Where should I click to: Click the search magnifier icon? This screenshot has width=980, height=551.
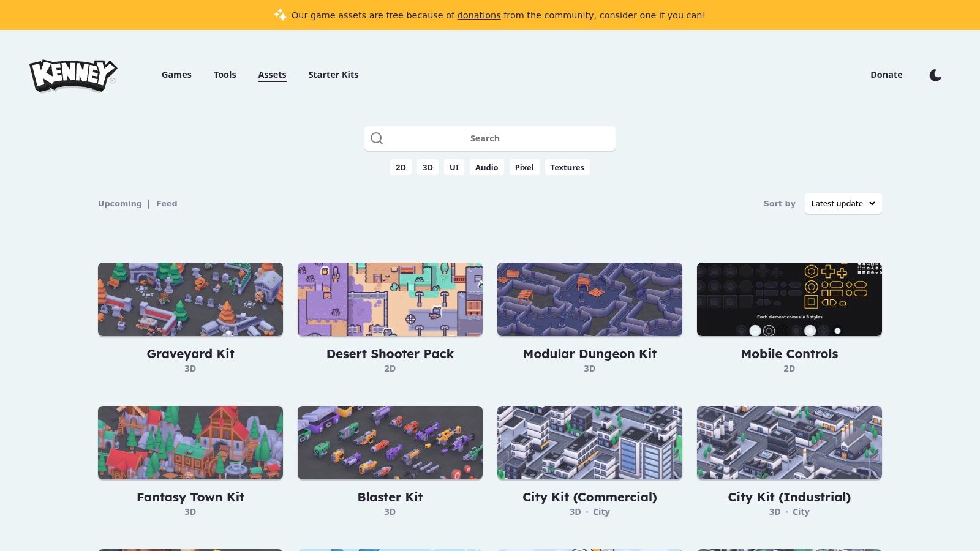[377, 138]
